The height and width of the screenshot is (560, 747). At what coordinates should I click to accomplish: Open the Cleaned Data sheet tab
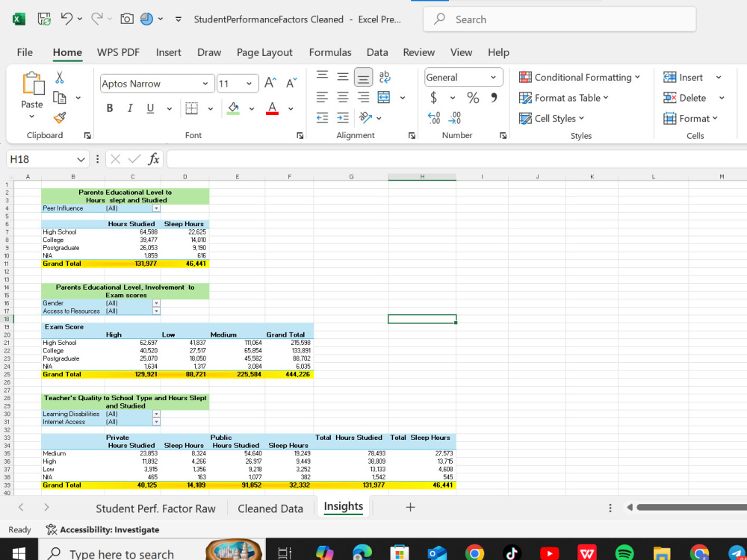pos(270,508)
